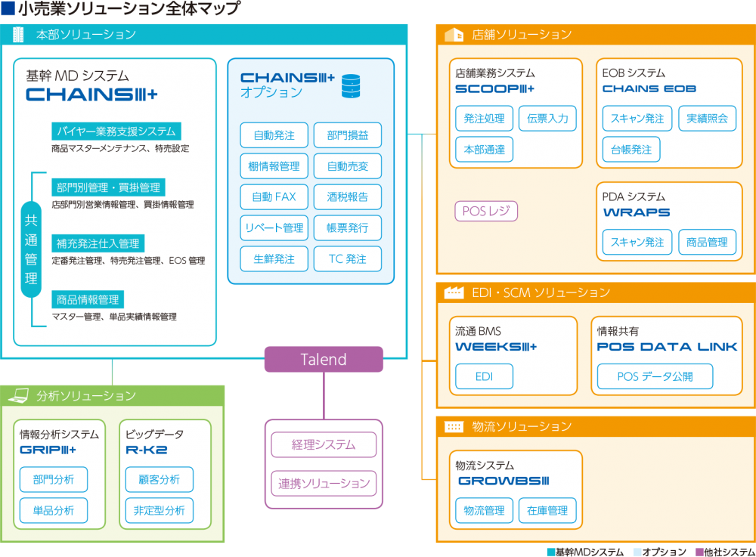Image resolution: width=756 pixels, height=557 pixels.
Task: Click the CHAINS EOB logo
Action: (x=649, y=88)
